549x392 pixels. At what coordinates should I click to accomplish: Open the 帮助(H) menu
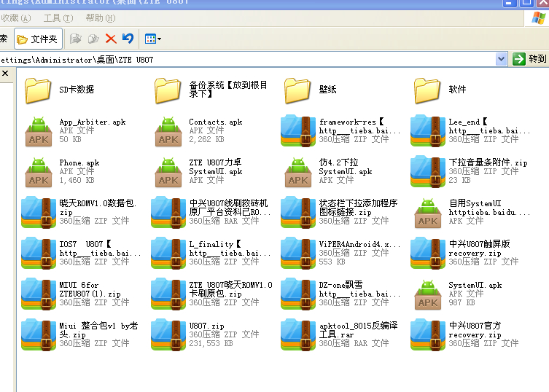click(101, 17)
